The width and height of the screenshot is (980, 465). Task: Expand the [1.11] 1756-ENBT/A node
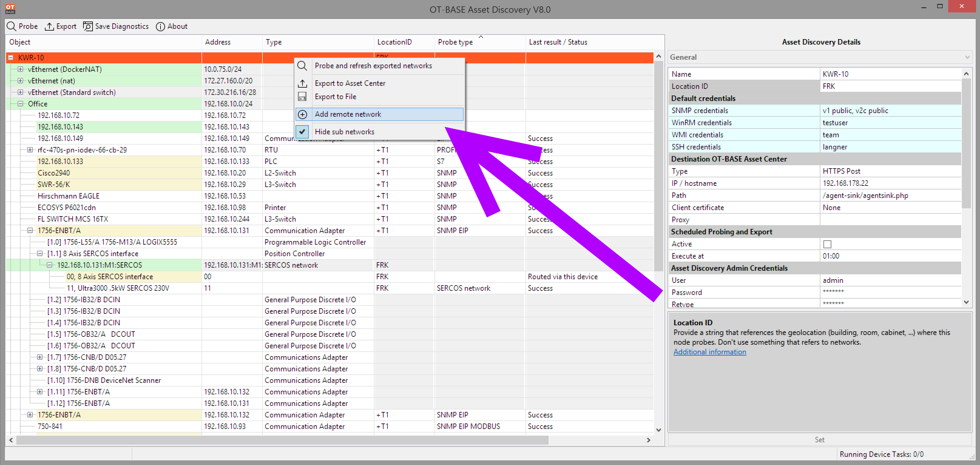pos(39,392)
